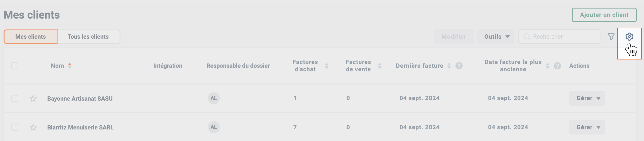Image resolution: width=644 pixels, height=141 pixels.
Task: Select the Mes clients tab
Action: tap(31, 37)
